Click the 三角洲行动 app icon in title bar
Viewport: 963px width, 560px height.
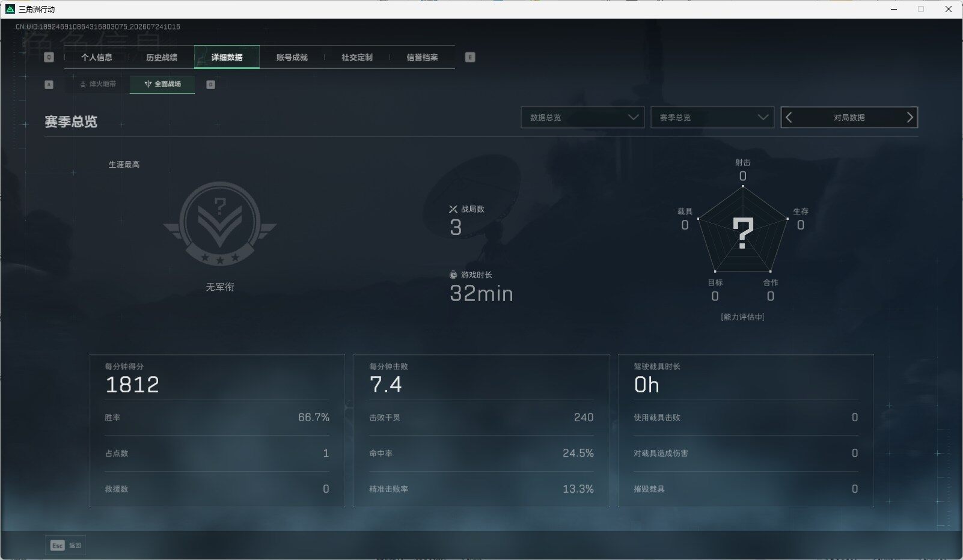(x=10, y=9)
